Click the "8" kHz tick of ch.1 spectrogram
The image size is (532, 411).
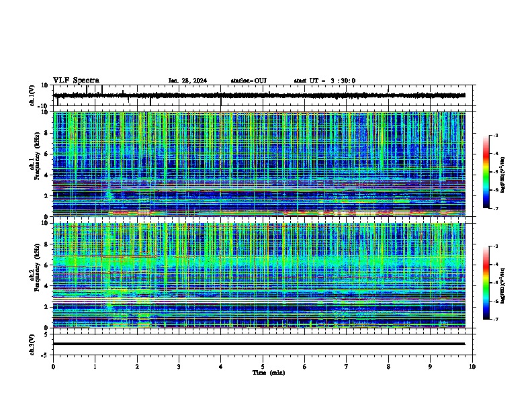(46, 133)
